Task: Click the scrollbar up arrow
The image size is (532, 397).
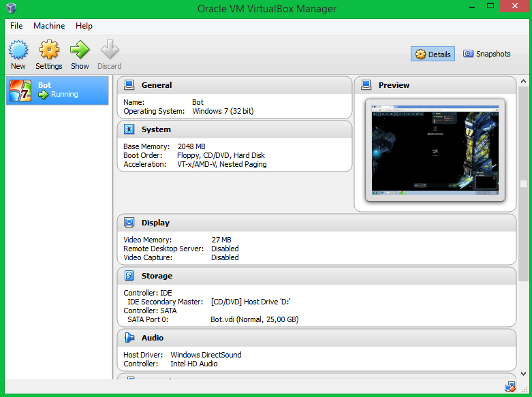Action: pyautogui.click(x=524, y=81)
